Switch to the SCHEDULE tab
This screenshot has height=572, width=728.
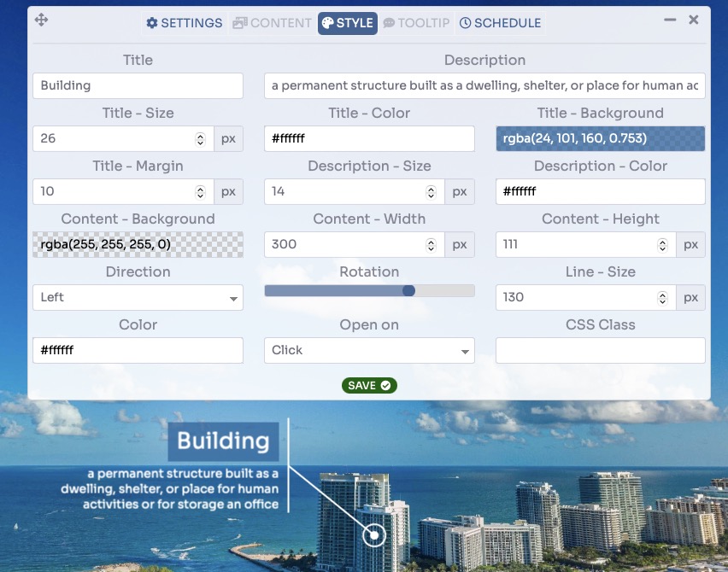pyautogui.click(x=500, y=23)
